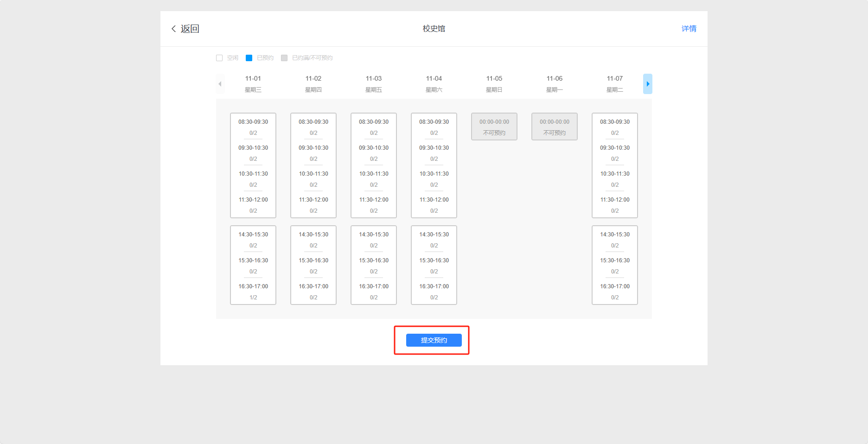Viewport: 868px width, 444px height.
Task: Pick the 08:30-09:30 slot on 11-01
Action: tap(253, 127)
